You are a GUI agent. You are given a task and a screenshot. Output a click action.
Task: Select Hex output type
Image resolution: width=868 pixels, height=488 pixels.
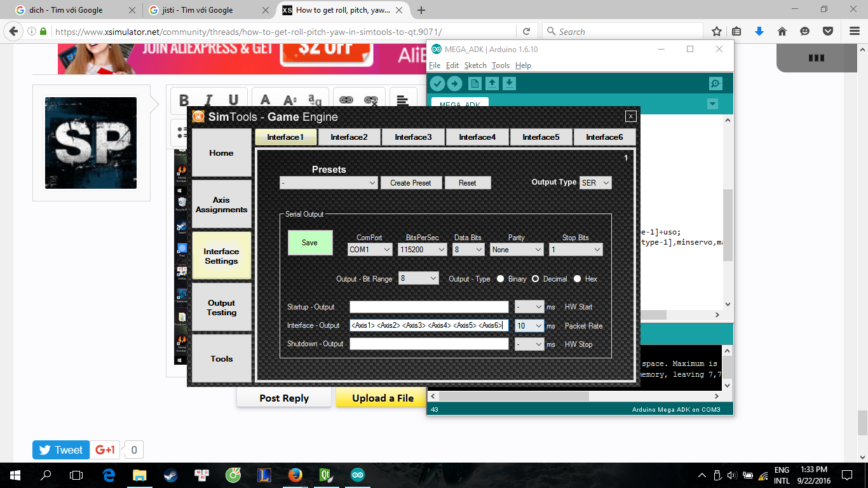click(578, 279)
